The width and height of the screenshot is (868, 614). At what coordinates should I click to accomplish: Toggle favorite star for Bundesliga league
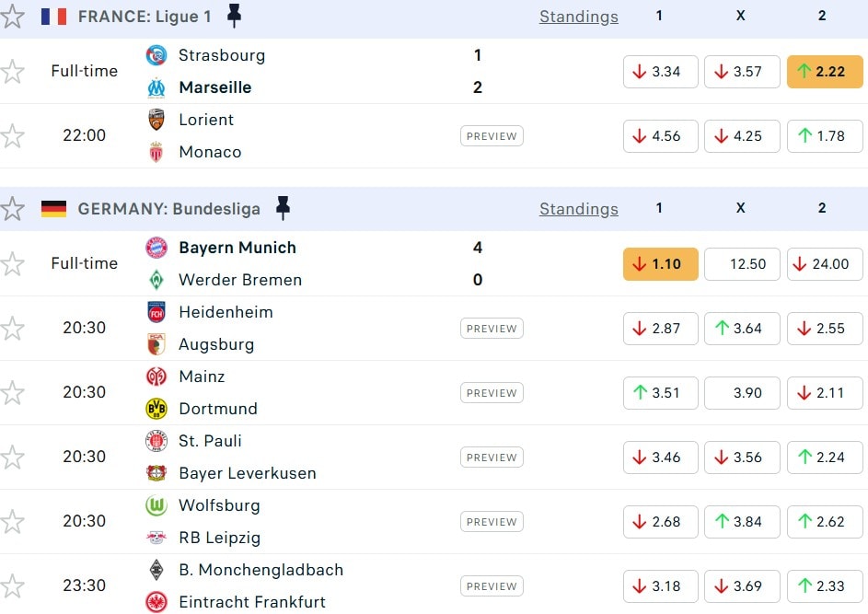[x=13, y=209]
